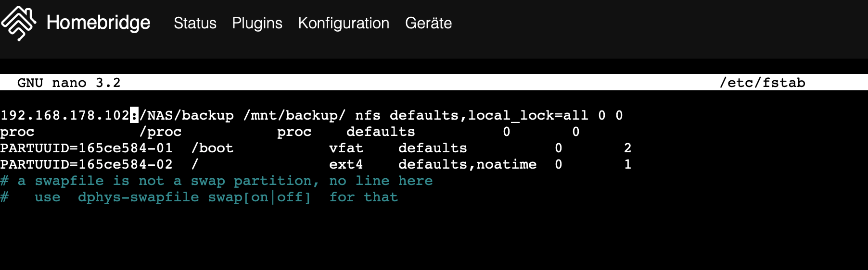Click the highlighted cursor colon after IP
The width and height of the screenshot is (868, 270).
(134, 115)
